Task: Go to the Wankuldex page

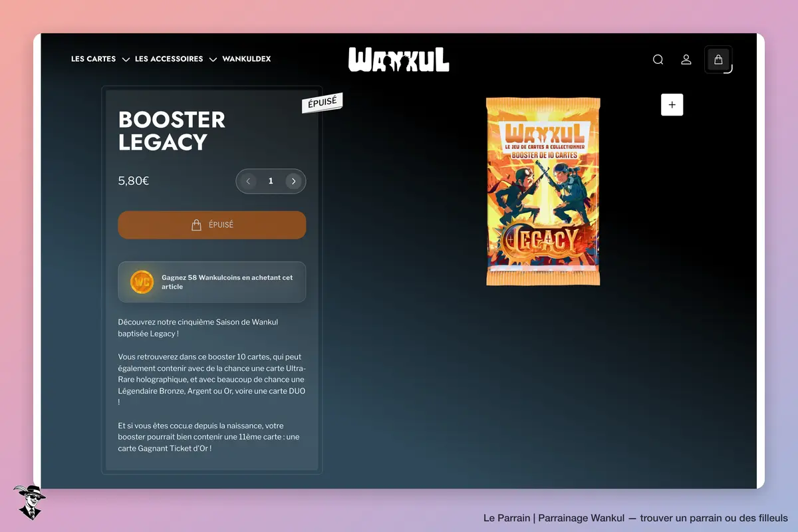Action: click(x=247, y=59)
